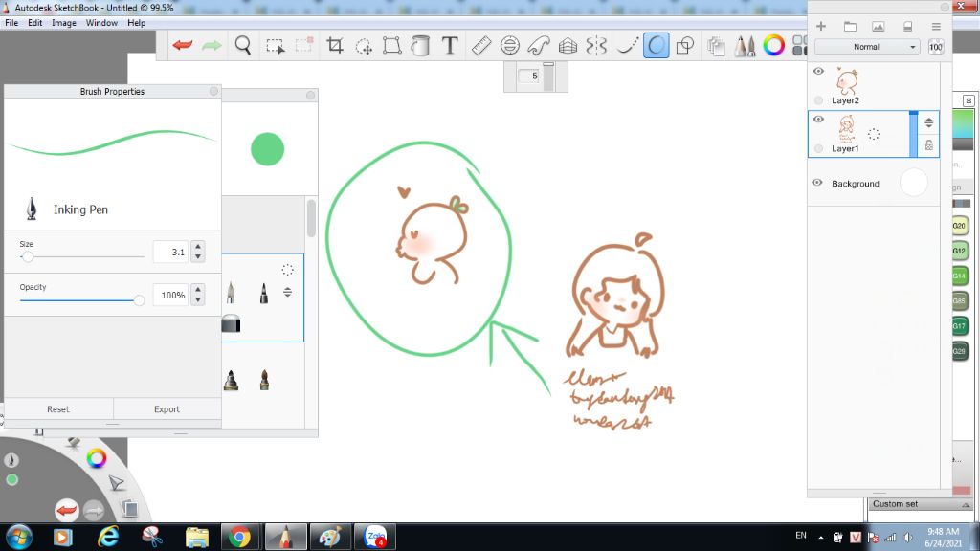Click the Export button in Brush Properties

pyautogui.click(x=167, y=409)
